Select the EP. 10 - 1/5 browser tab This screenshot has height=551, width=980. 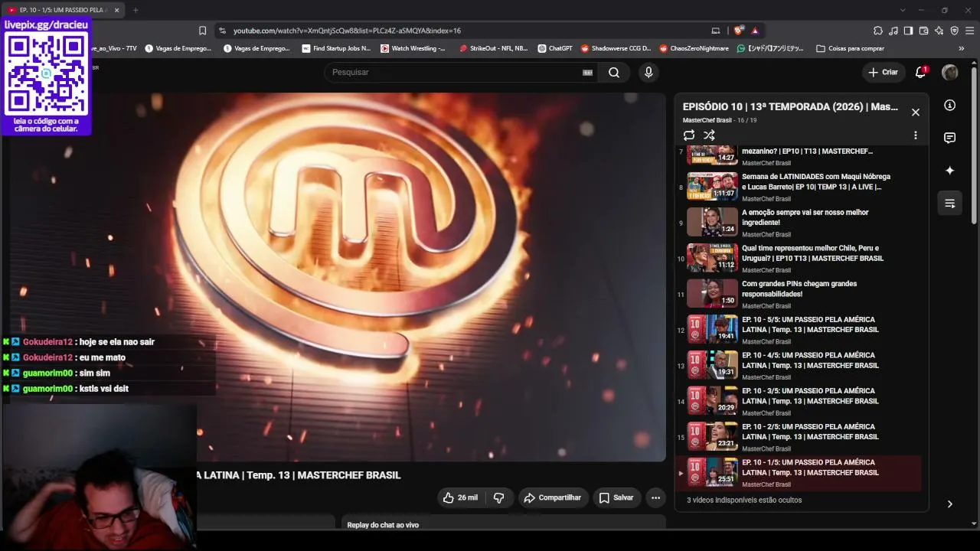click(63, 10)
